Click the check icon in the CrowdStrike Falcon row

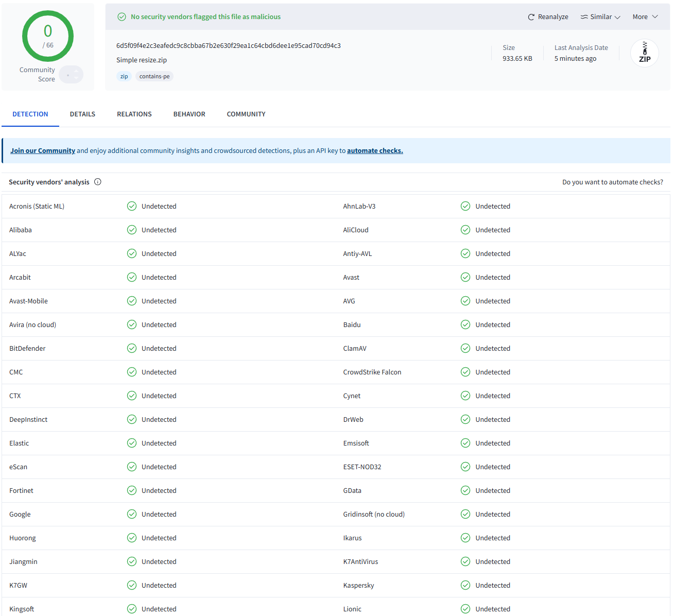click(x=465, y=372)
